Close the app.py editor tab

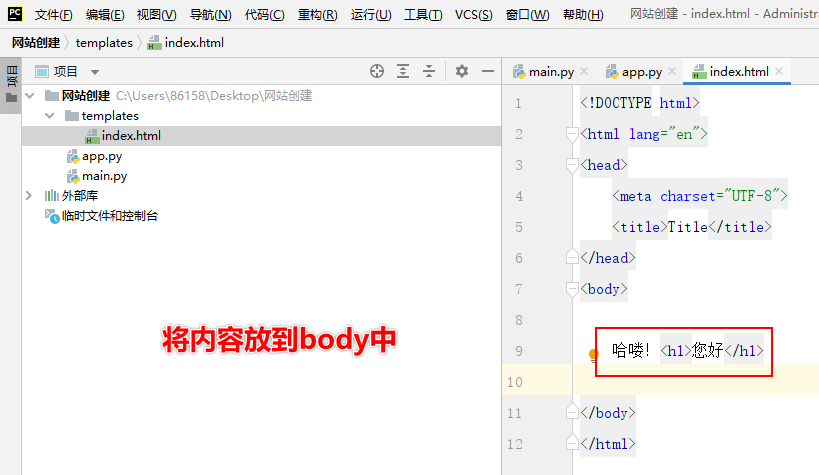pos(672,71)
